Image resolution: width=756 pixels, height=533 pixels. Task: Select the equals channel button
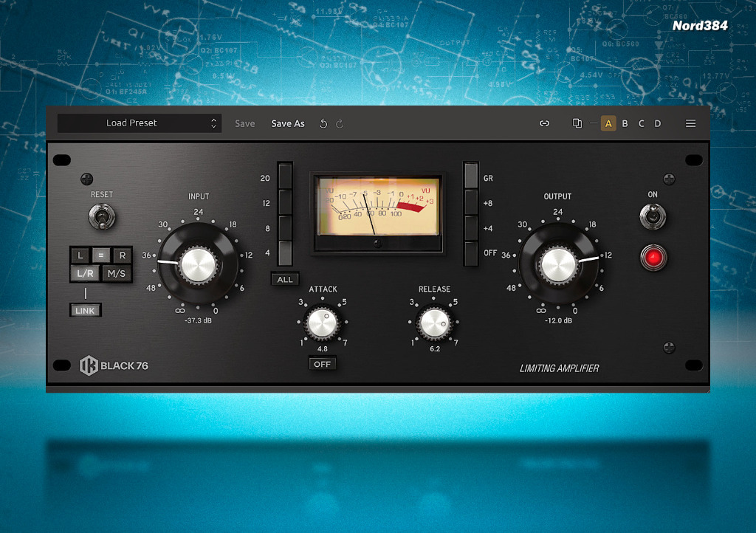point(101,255)
